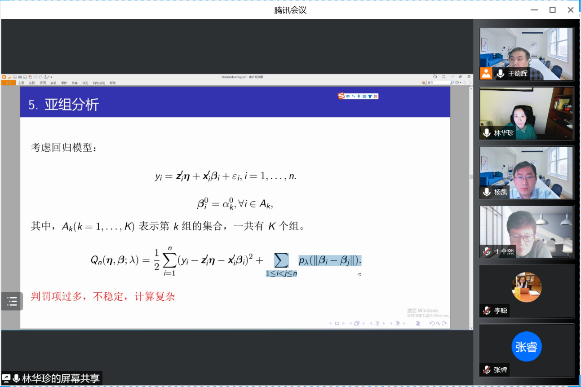Click the microphone icon on 林华珍's video tile
Viewport: 581px width, 387px height.
(x=487, y=133)
